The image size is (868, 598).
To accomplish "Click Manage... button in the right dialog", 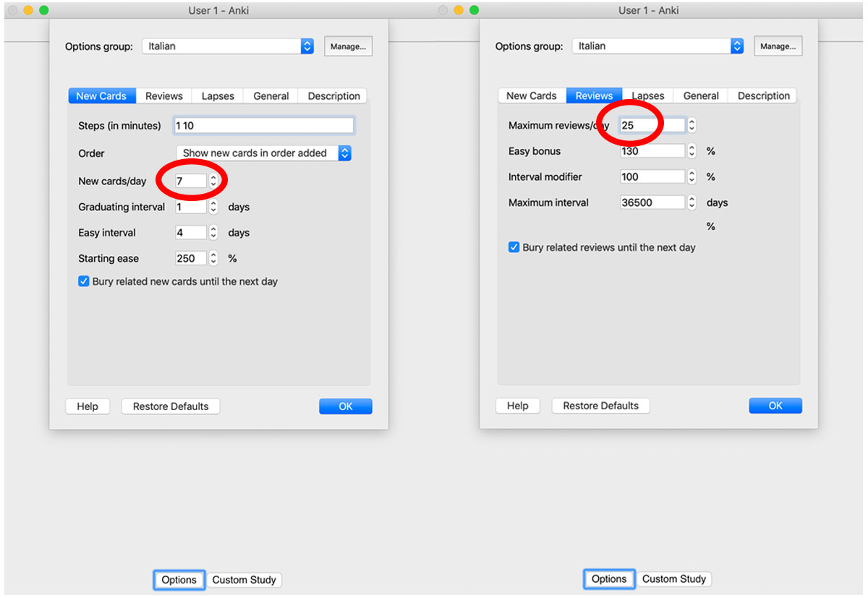I will click(x=778, y=46).
